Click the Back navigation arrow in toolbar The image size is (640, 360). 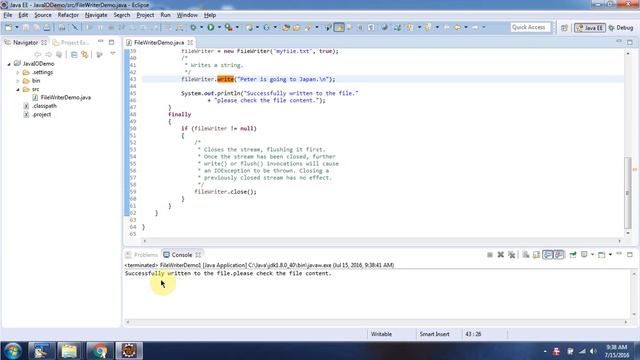(458, 27)
